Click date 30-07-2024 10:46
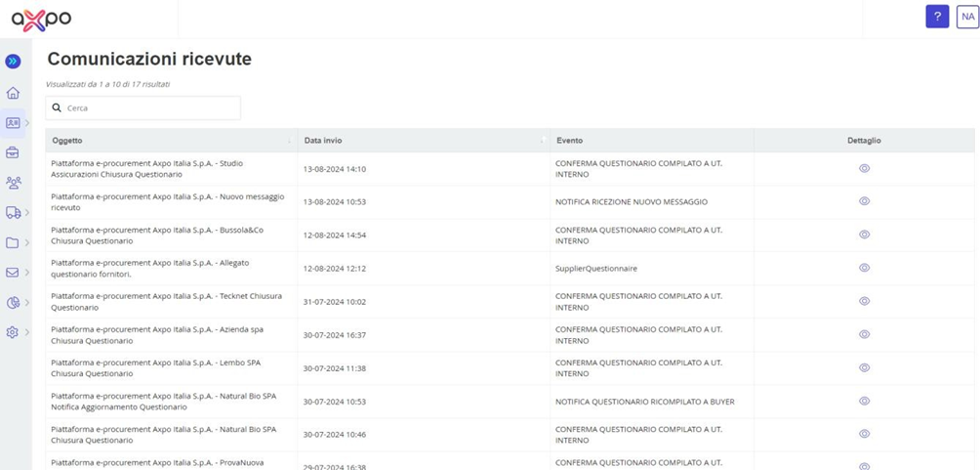Image resolution: width=980 pixels, height=470 pixels. pyautogui.click(x=335, y=434)
